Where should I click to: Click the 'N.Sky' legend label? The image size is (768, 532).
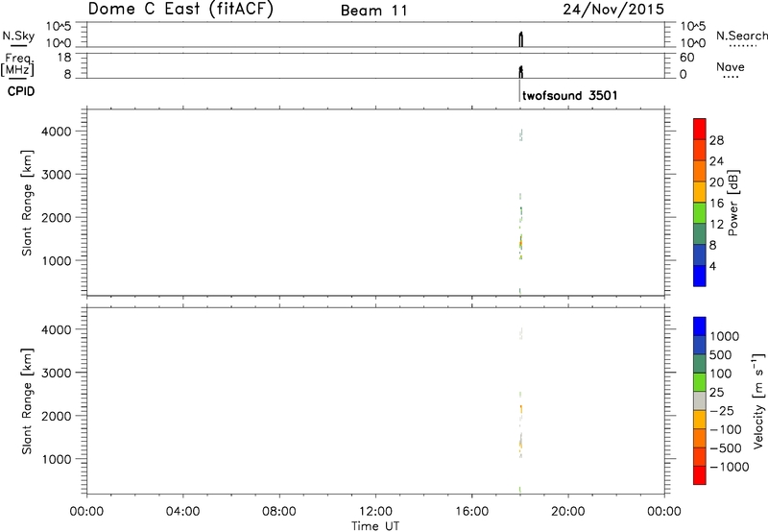(18, 36)
